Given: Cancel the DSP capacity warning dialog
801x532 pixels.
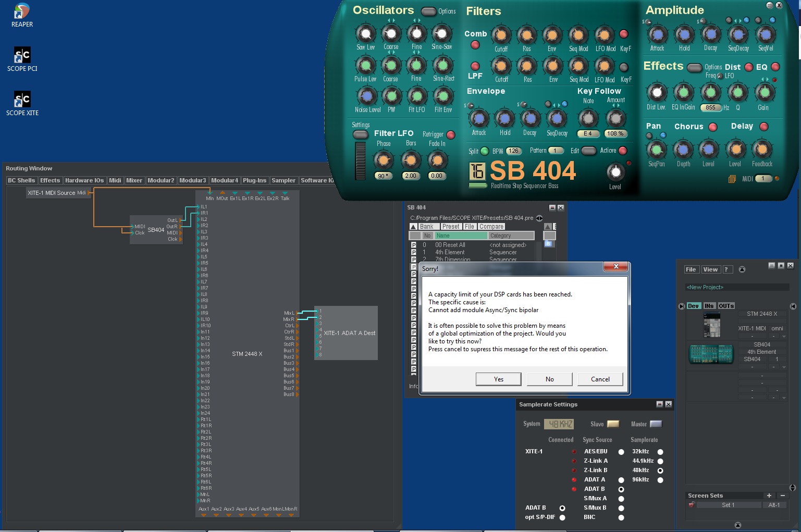Looking at the screenshot, I should coord(599,379).
